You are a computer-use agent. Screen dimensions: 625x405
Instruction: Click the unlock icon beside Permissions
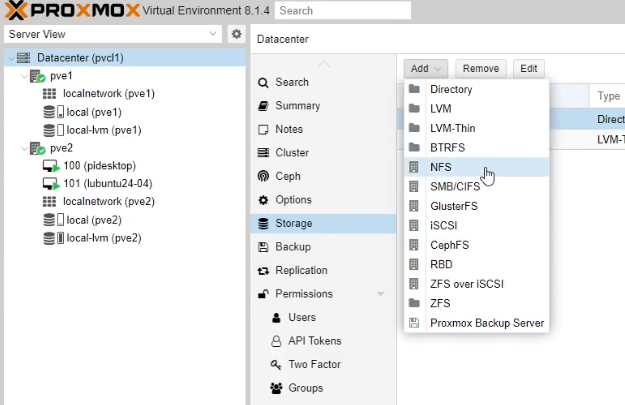[263, 294]
